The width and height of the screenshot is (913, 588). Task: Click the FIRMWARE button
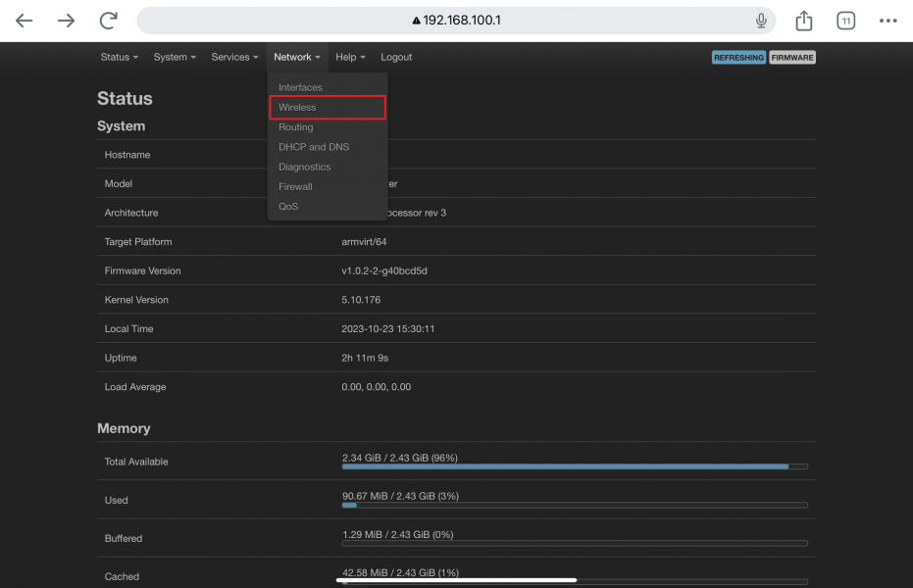coord(792,57)
